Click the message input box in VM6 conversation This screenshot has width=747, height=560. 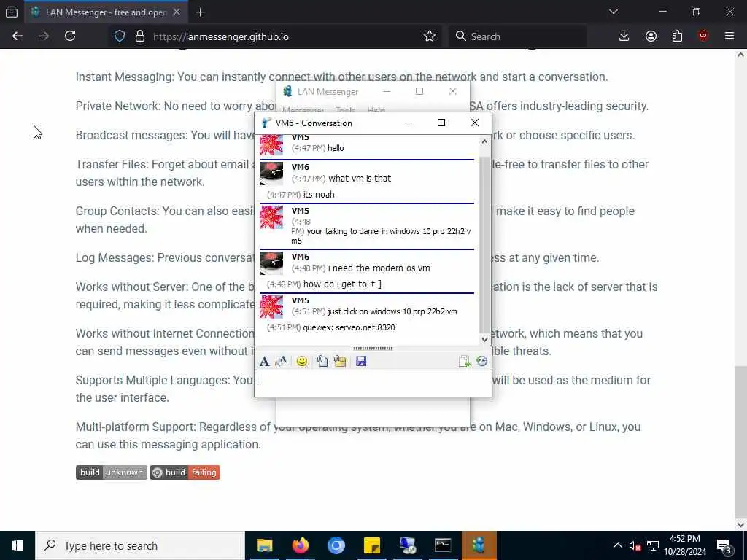373,384
